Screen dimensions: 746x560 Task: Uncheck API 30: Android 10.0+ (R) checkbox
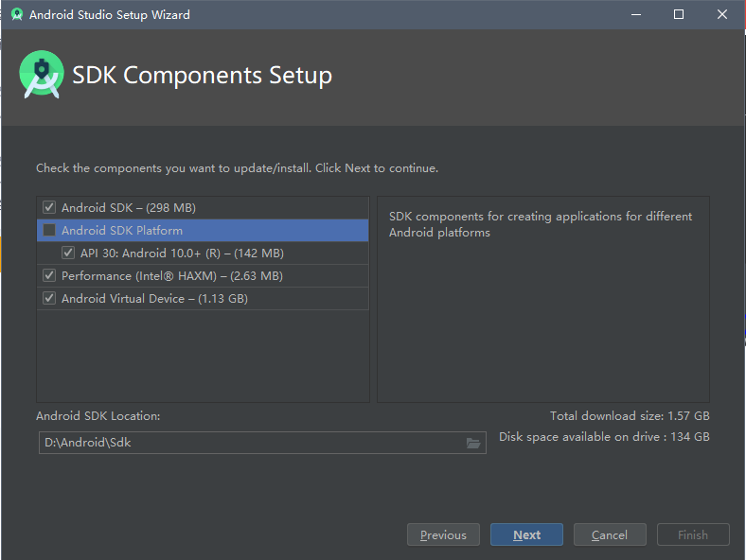click(x=68, y=253)
